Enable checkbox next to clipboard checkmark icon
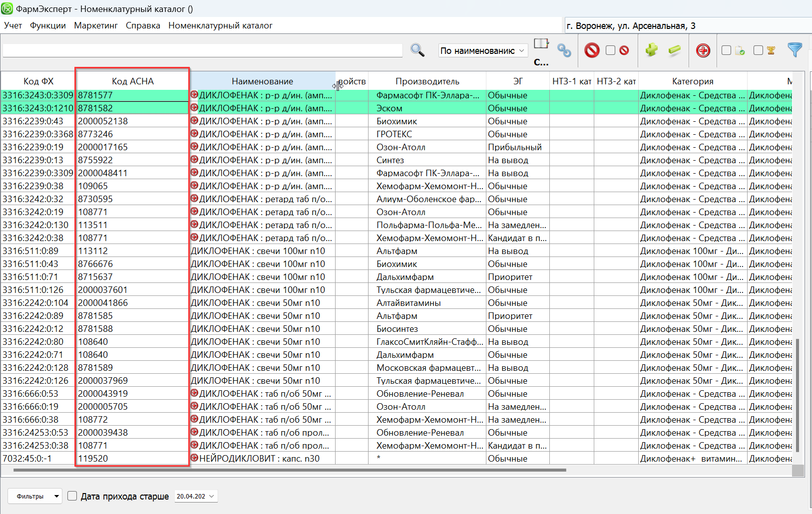 tap(727, 50)
